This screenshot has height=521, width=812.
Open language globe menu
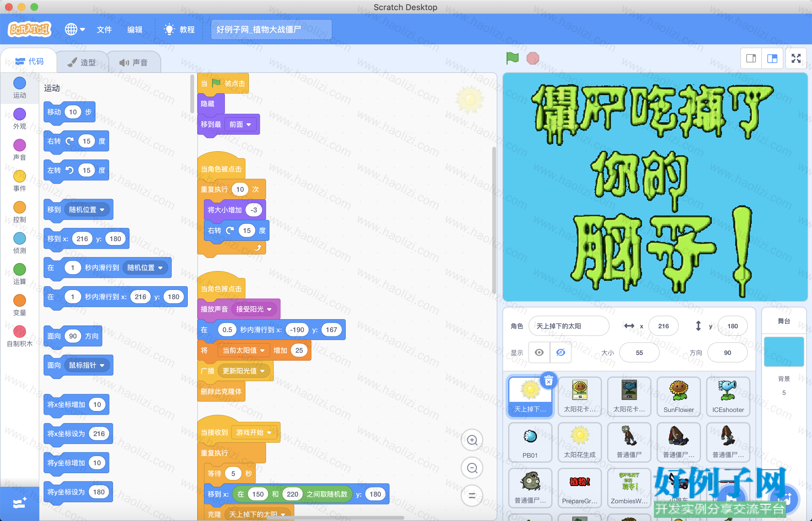[x=75, y=29]
